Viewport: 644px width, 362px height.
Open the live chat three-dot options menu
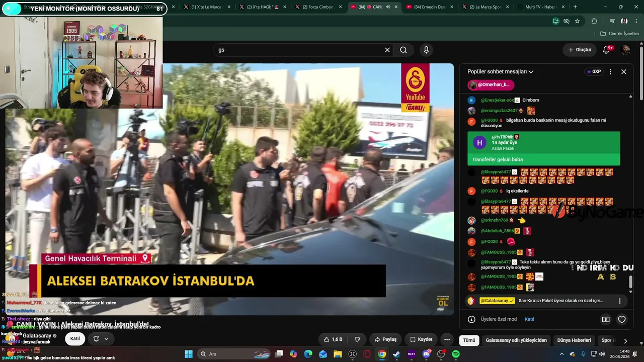pyautogui.click(x=610, y=71)
